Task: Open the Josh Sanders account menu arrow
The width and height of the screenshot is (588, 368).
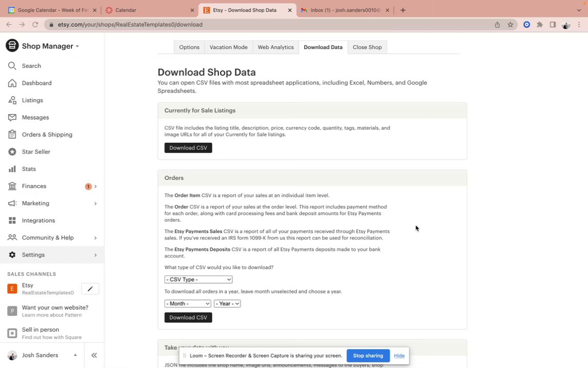Action: coord(75,355)
